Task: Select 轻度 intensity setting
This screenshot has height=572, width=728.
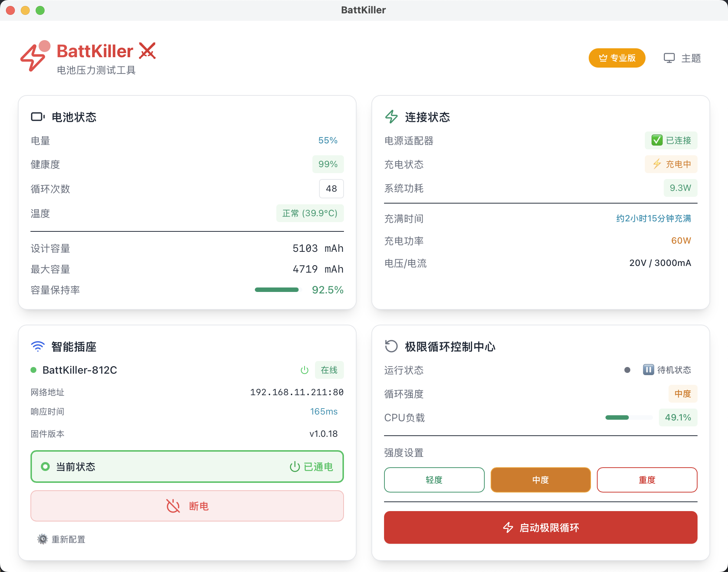Action: 434,480
